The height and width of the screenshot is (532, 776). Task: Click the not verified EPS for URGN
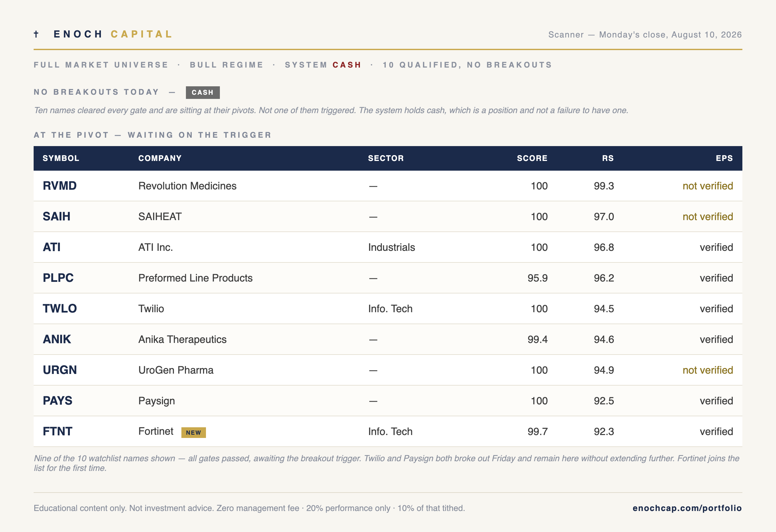coord(708,370)
